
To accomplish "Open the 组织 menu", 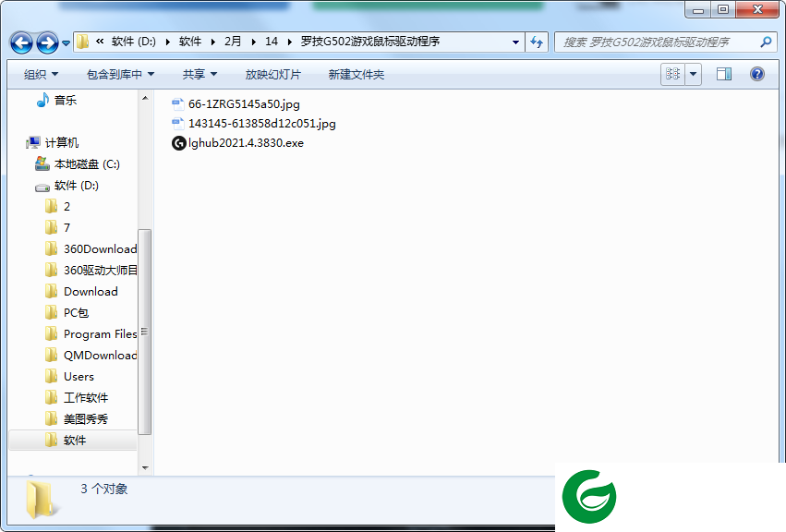I will pos(42,75).
